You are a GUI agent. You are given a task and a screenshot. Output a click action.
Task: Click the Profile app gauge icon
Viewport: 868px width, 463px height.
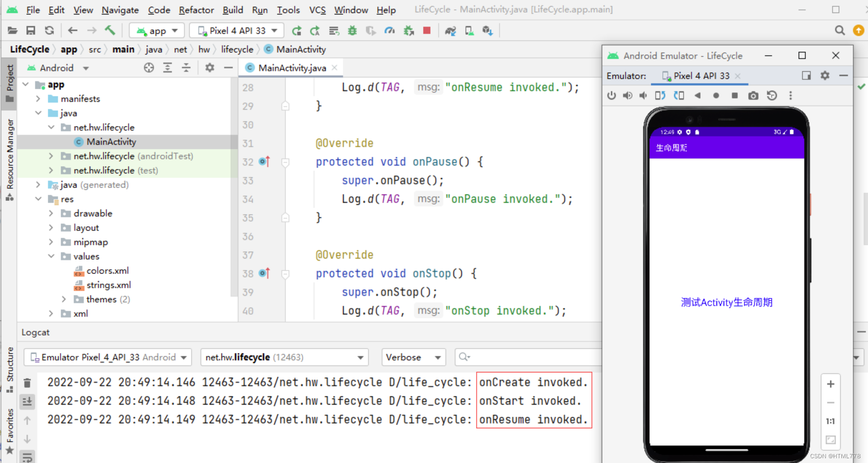[390, 31]
